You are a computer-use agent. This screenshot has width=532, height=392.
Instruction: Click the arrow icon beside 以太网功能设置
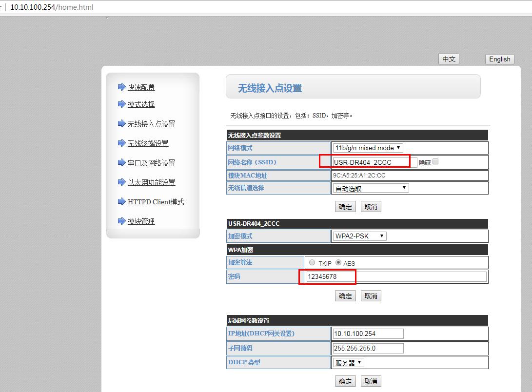tap(121, 182)
